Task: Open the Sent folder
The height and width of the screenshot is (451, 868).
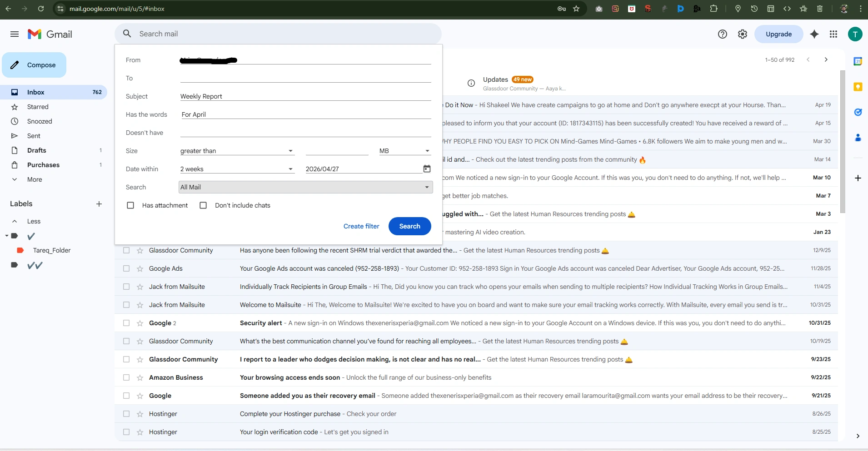Action: [x=54, y=136]
